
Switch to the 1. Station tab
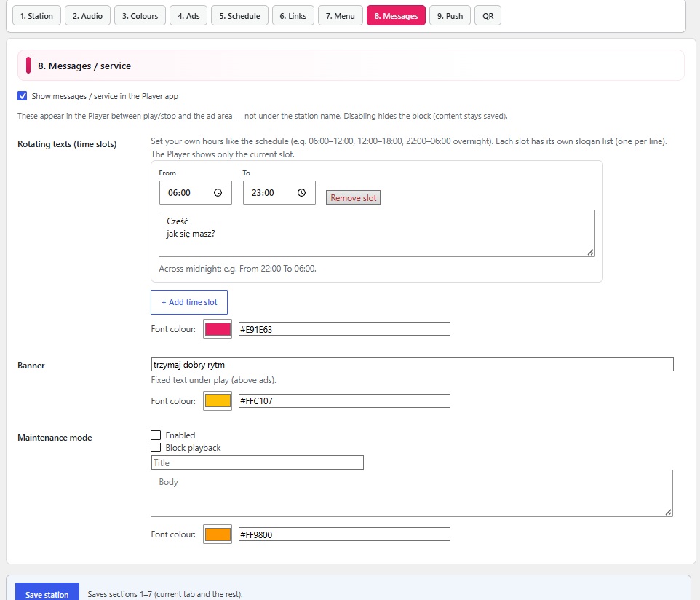[x=36, y=16]
